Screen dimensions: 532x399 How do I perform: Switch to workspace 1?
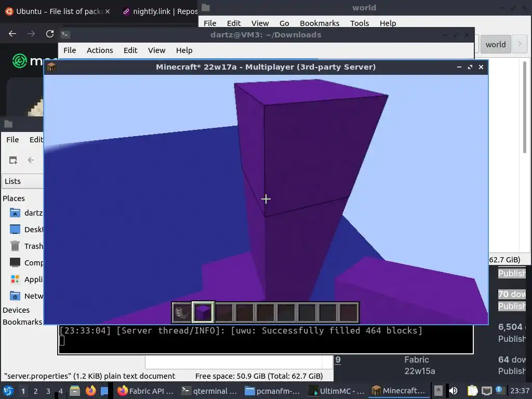click(x=23, y=391)
